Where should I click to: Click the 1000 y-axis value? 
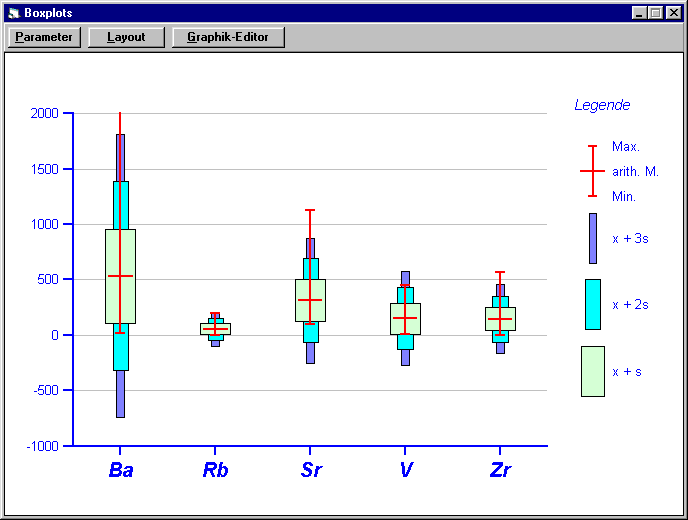pyautogui.click(x=45, y=225)
